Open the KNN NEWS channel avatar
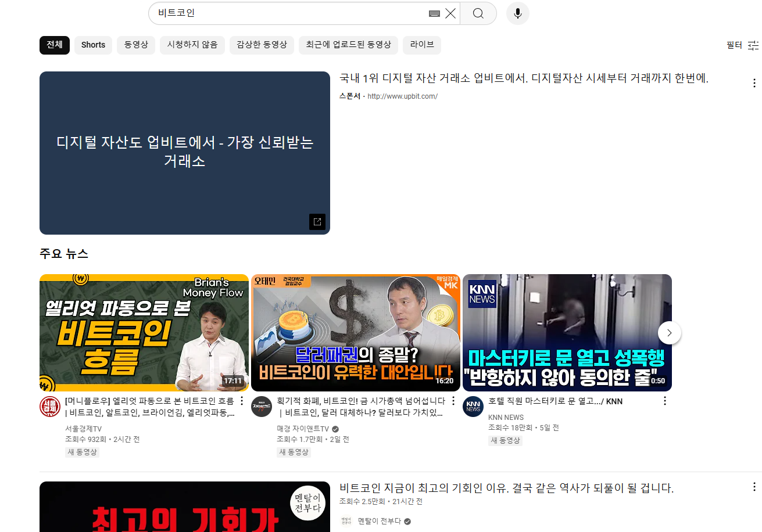762x532 pixels. pyautogui.click(x=473, y=407)
